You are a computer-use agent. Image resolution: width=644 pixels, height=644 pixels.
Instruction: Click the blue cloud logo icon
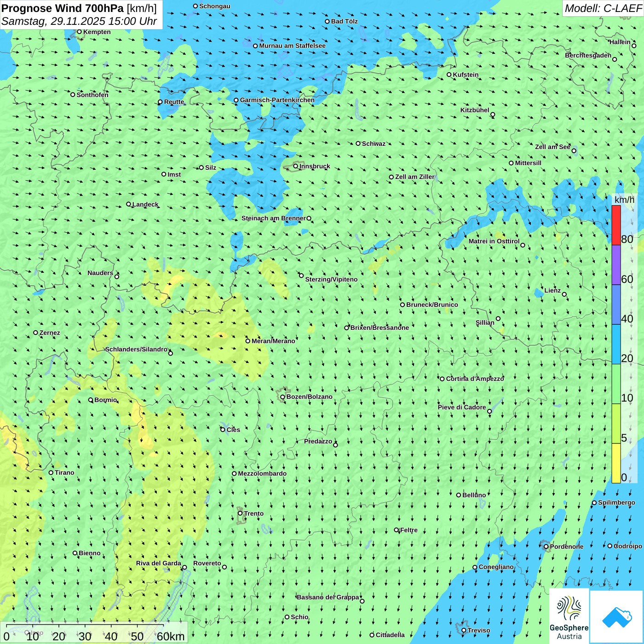[x=617, y=617]
